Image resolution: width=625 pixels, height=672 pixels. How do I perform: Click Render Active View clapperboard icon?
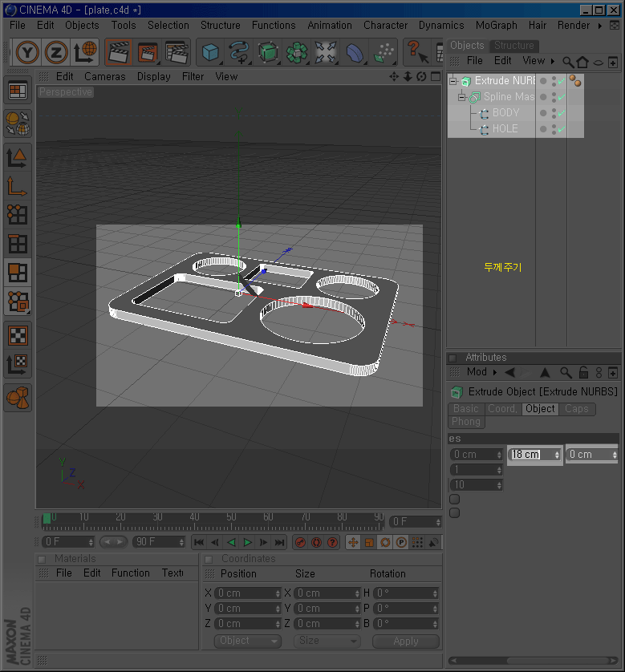click(x=118, y=53)
